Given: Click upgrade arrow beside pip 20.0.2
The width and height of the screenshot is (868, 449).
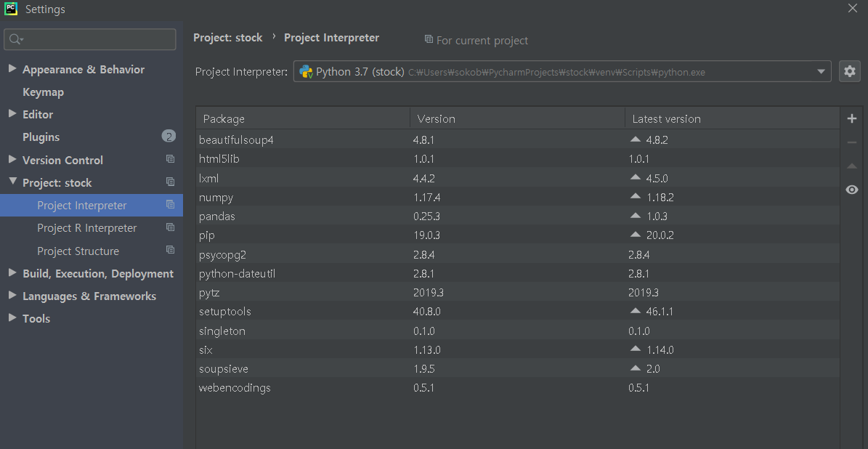Looking at the screenshot, I should [x=636, y=234].
